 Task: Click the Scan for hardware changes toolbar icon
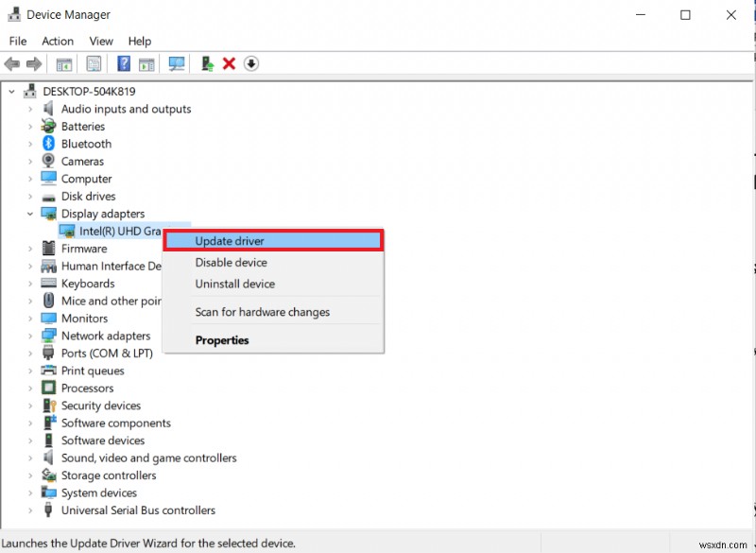pyautogui.click(x=177, y=63)
